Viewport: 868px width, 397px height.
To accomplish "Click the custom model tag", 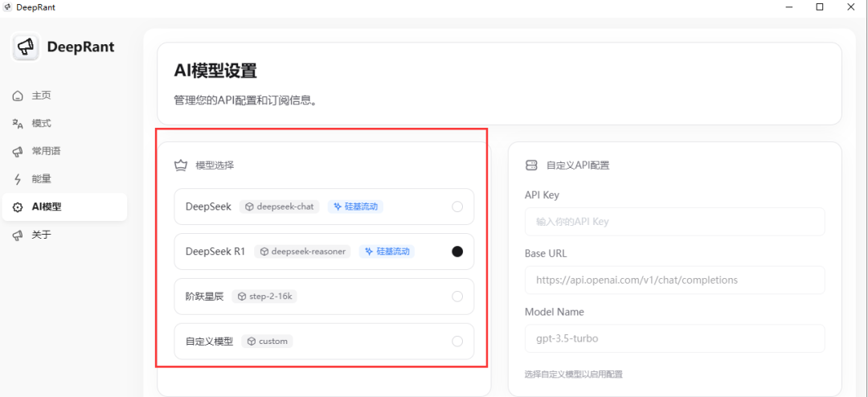I will coord(268,341).
